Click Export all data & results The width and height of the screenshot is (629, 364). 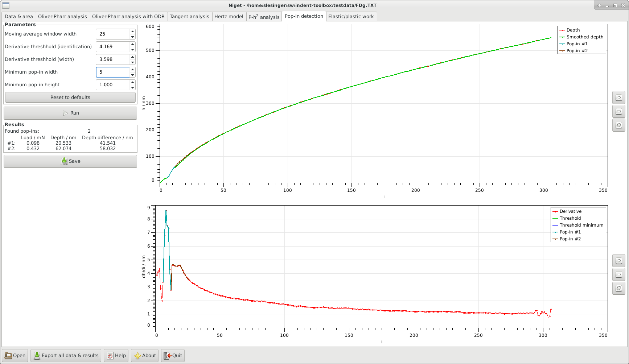pos(66,355)
